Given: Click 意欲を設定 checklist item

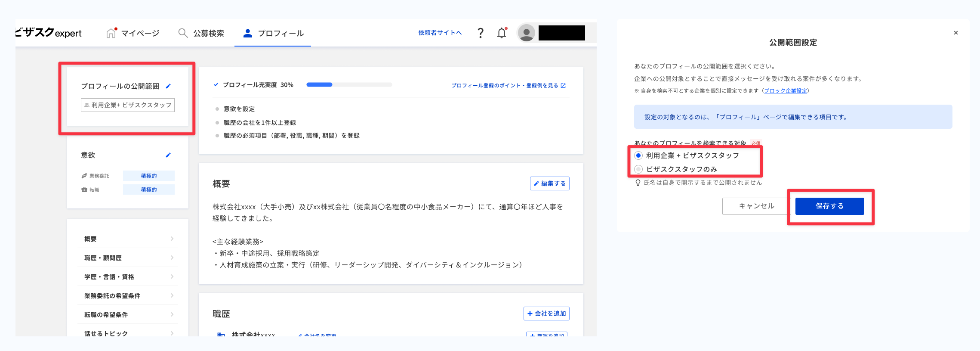Looking at the screenshot, I should (239, 109).
